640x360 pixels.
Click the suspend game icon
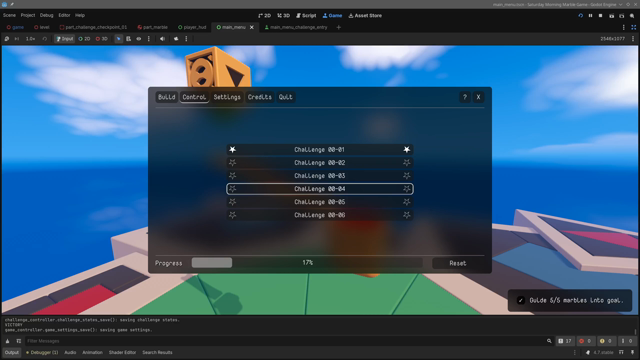pos(7,39)
